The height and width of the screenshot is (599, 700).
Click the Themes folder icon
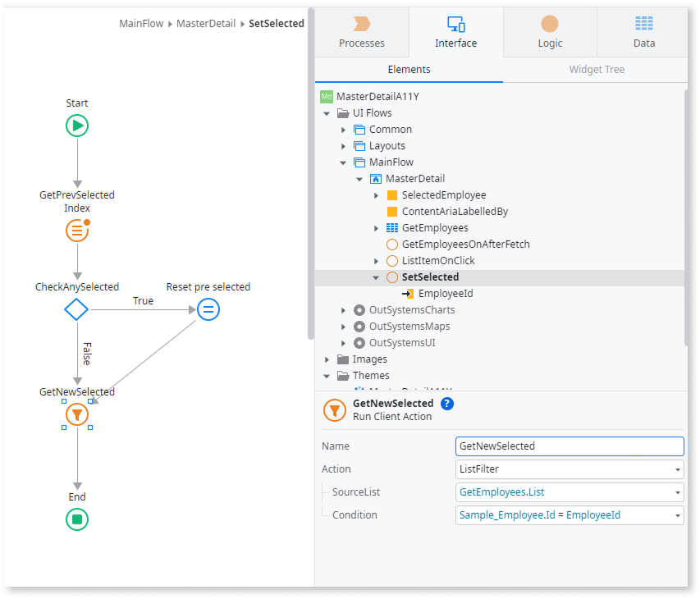point(343,375)
